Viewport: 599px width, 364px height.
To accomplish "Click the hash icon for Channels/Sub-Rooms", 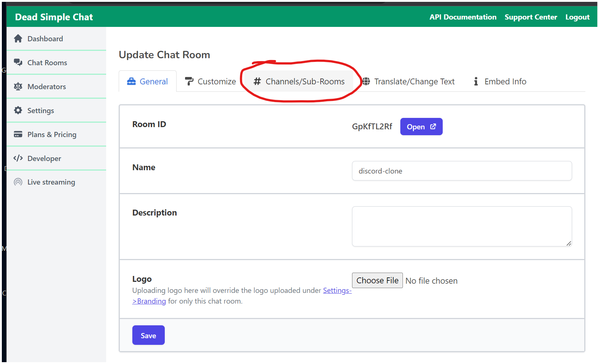I will pyautogui.click(x=257, y=81).
